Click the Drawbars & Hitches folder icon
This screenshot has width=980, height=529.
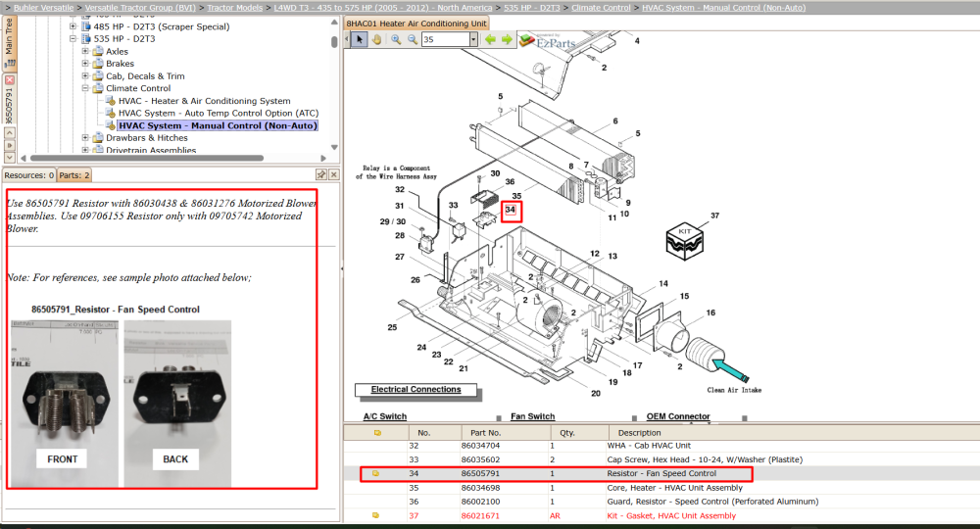[98, 138]
